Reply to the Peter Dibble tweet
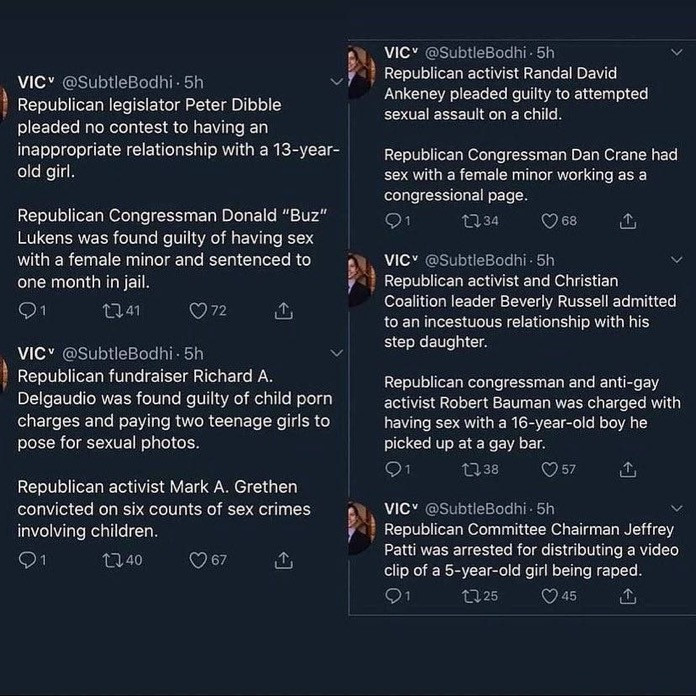This screenshot has height=696, width=696. coord(27,311)
